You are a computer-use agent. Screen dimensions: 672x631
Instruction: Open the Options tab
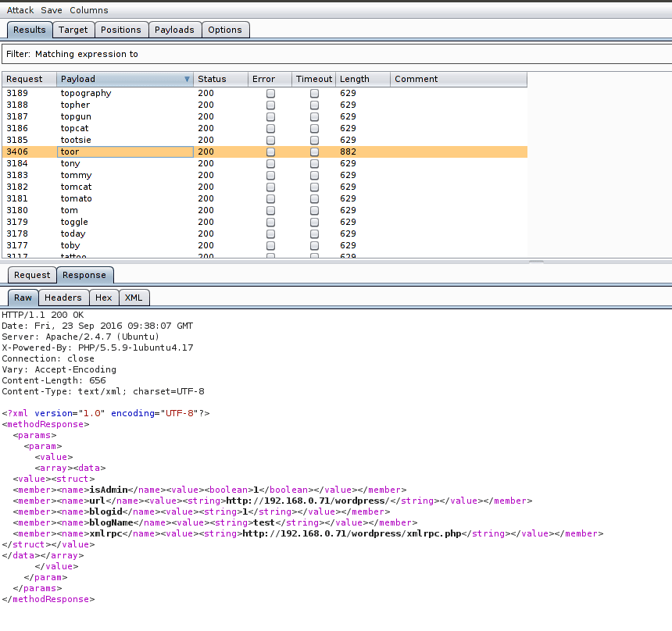[x=225, y=30]
